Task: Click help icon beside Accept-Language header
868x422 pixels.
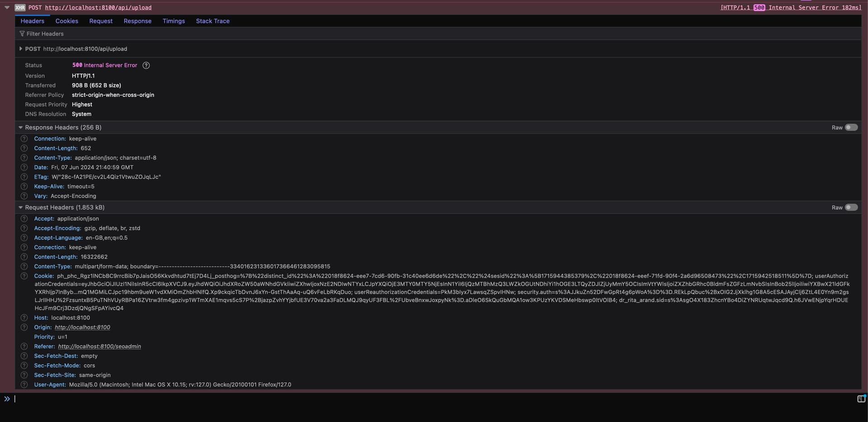Action: pos(24,238)
